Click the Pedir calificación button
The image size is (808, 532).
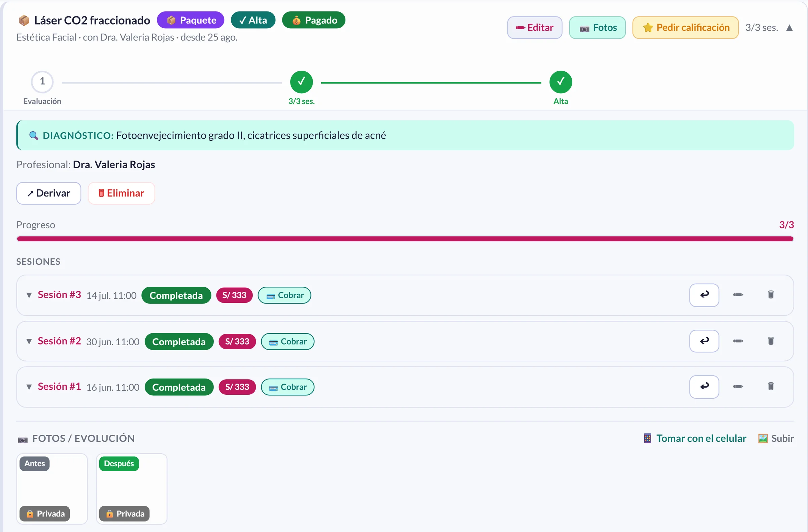685,28
